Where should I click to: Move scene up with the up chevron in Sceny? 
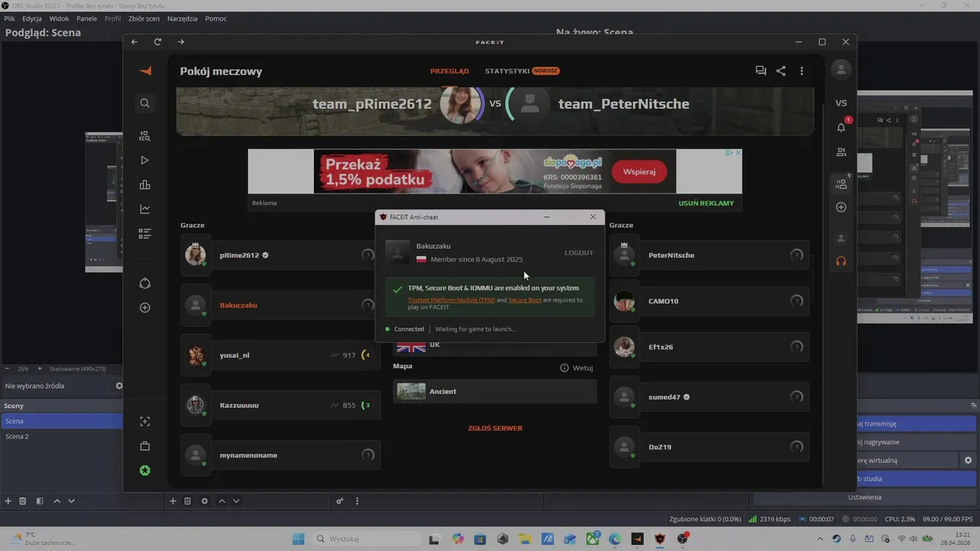point(57,500)
